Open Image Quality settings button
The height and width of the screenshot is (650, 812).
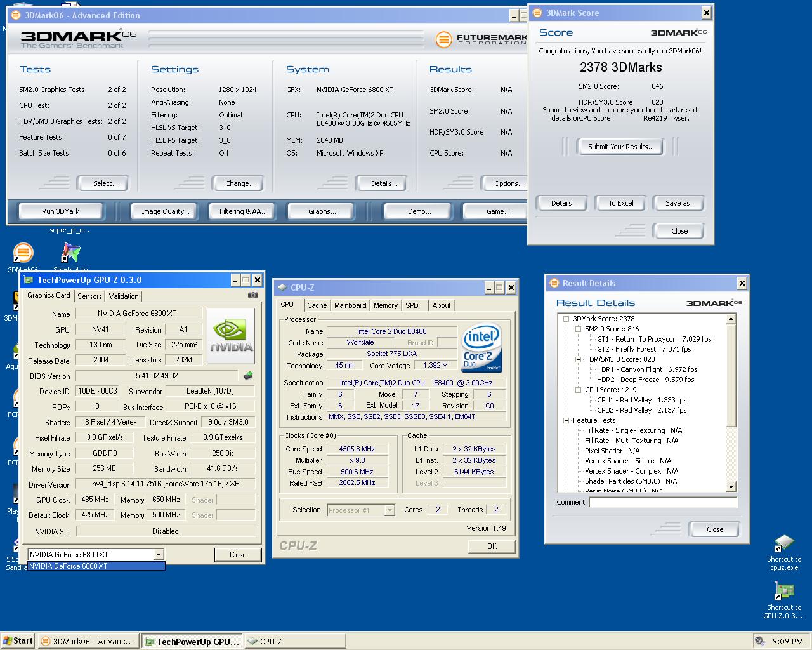point(166,211)
